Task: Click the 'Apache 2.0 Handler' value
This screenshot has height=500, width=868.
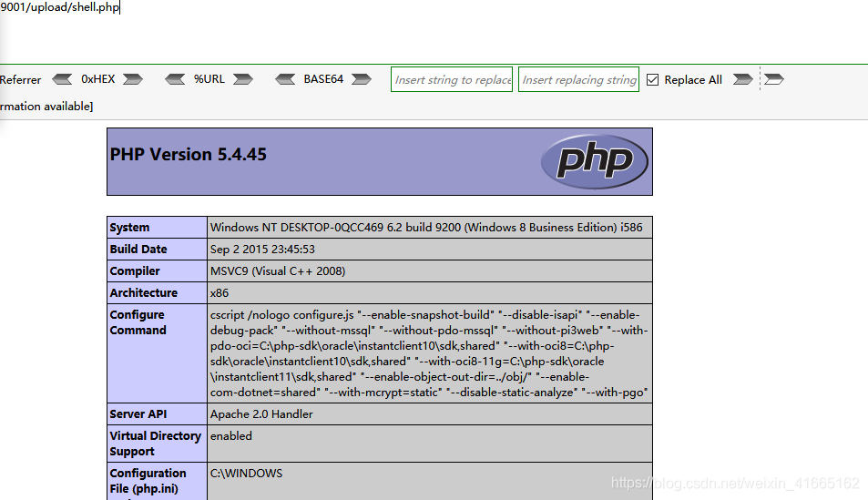Action: (x=261, y=414)
